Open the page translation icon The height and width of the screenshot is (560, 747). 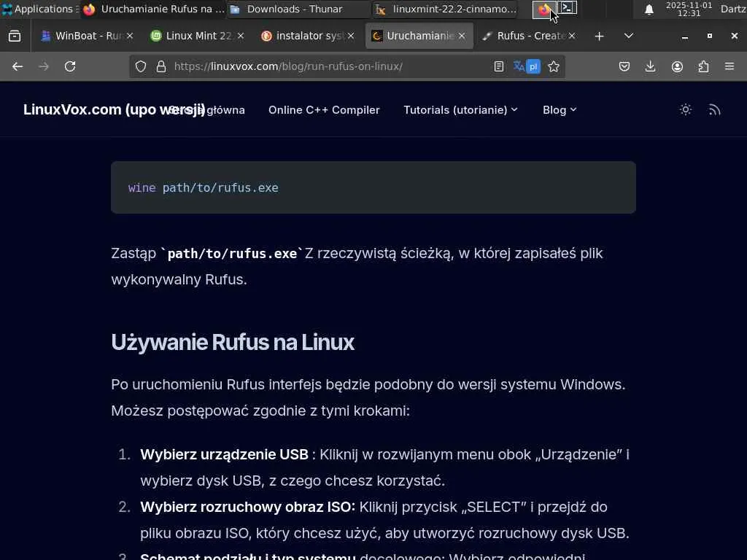pos(527,66)
